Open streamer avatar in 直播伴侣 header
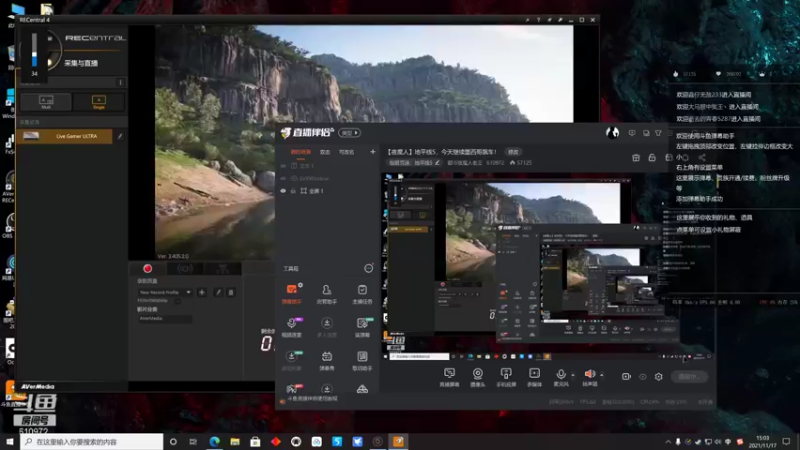 pos(612,133)
